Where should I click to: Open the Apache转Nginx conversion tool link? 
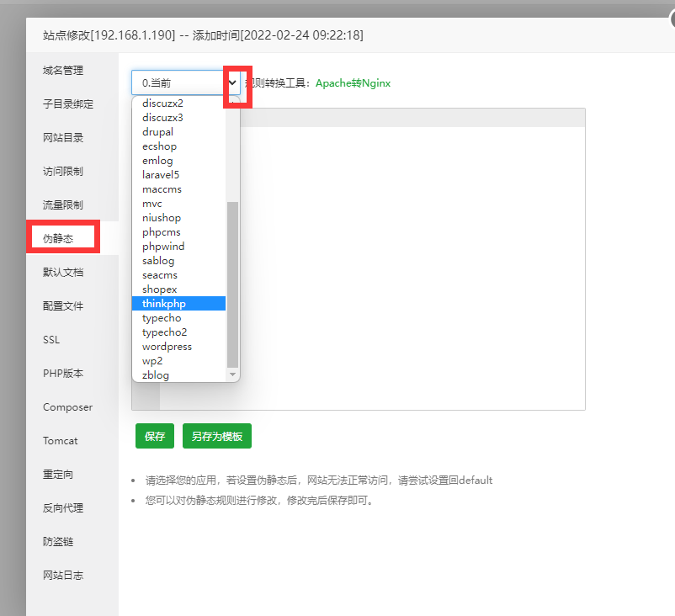[353, 83]
